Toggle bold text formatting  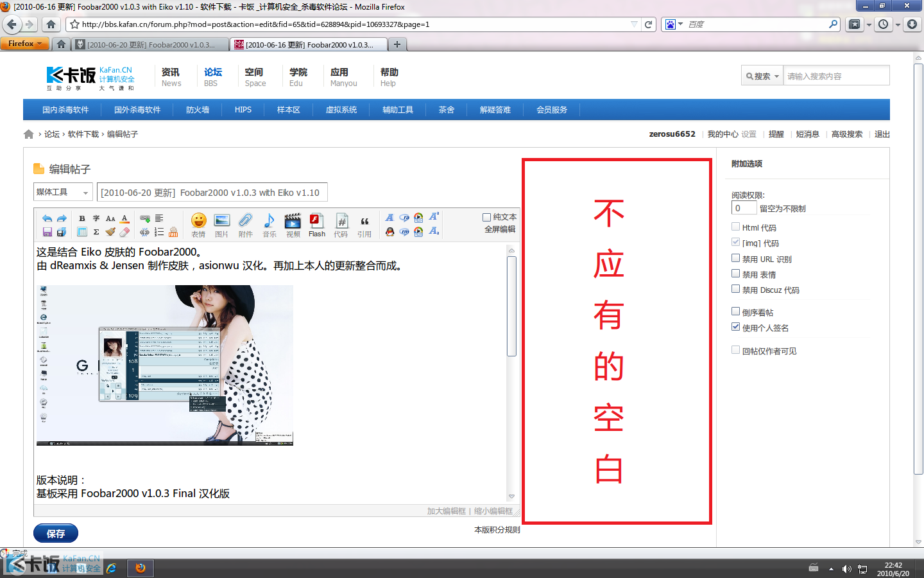[x=82, y=218]
